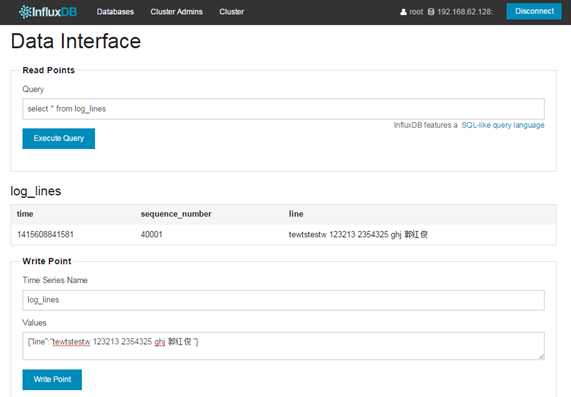Click the Values field label
This screenshot has height=397, width=571.
click(x=34, y=323)
